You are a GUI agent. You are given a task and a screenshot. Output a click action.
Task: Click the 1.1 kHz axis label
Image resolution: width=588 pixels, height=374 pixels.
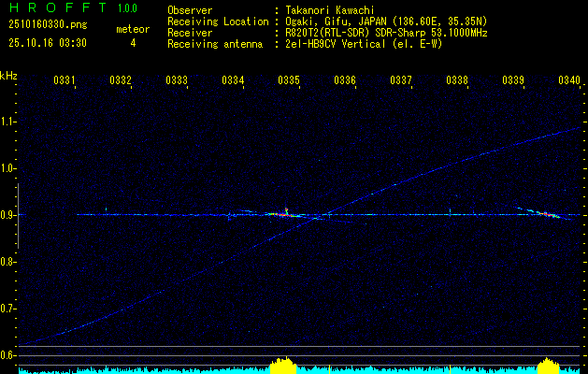(x=7, y=122)
